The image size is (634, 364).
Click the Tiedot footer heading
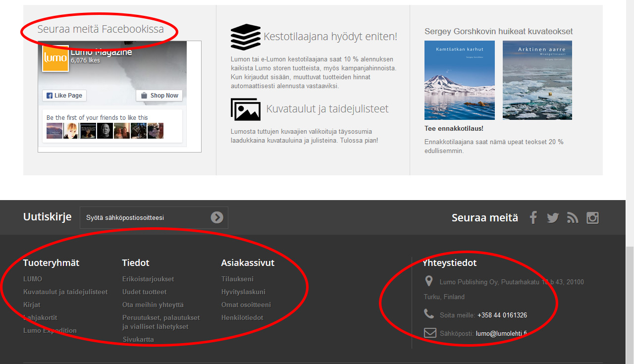click(136, 262)
